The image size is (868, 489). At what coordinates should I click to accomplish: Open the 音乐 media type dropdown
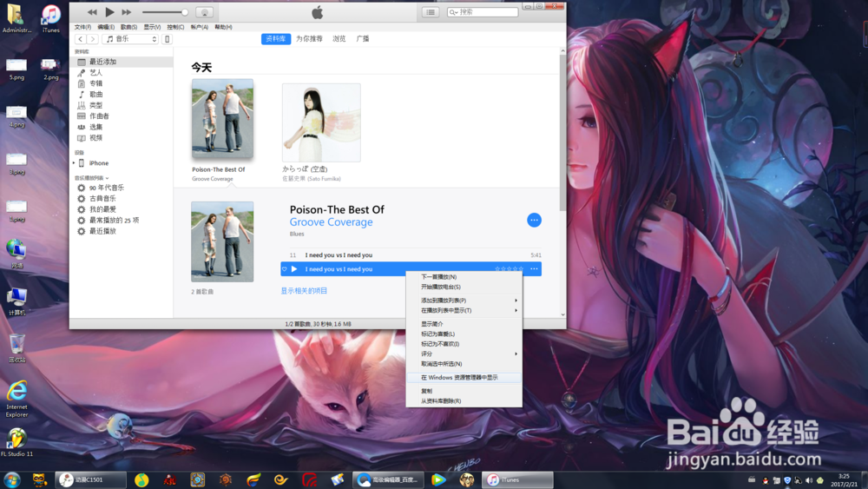click(x=130, y=39)
